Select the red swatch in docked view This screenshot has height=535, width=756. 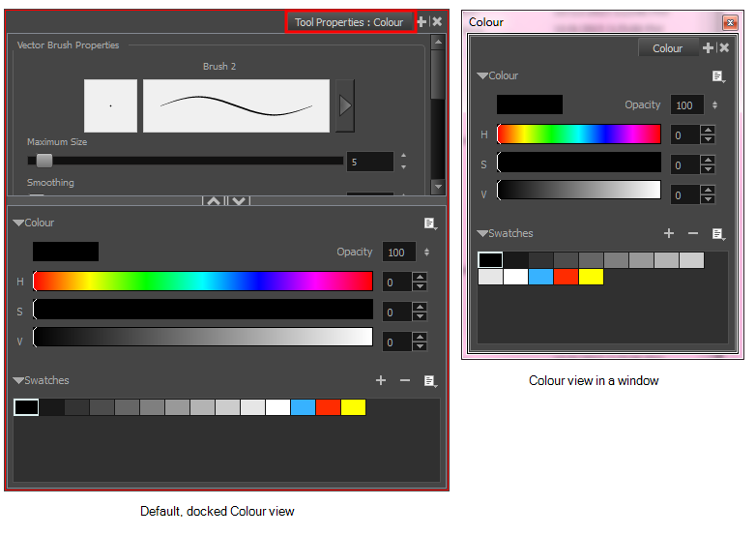pyautogui.click(x=328, y=407)
